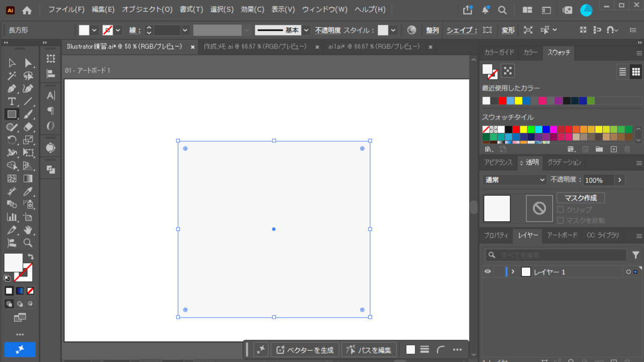
Task: Open the blend mode 通常 dropdown
Action: click(x=515, y=180)
